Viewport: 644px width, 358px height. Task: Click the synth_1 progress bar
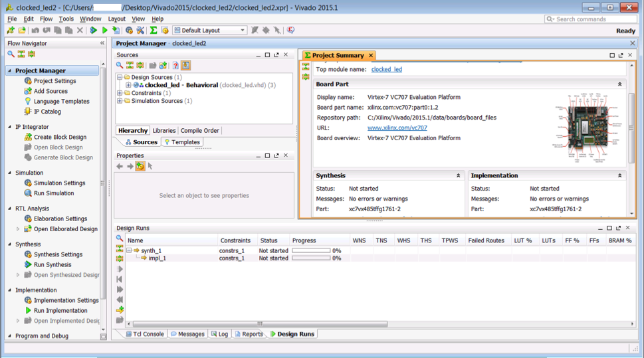[311, 250]
